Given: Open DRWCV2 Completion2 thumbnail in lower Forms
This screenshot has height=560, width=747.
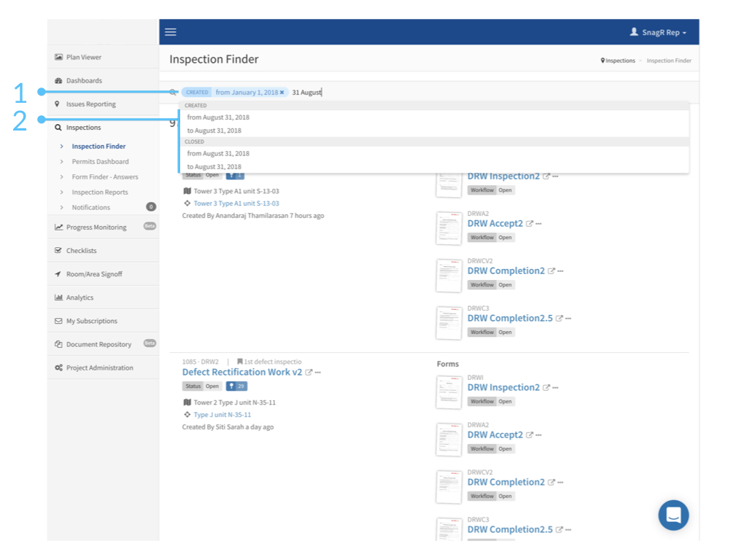Looking at the screenshot, I should [449, 487].
